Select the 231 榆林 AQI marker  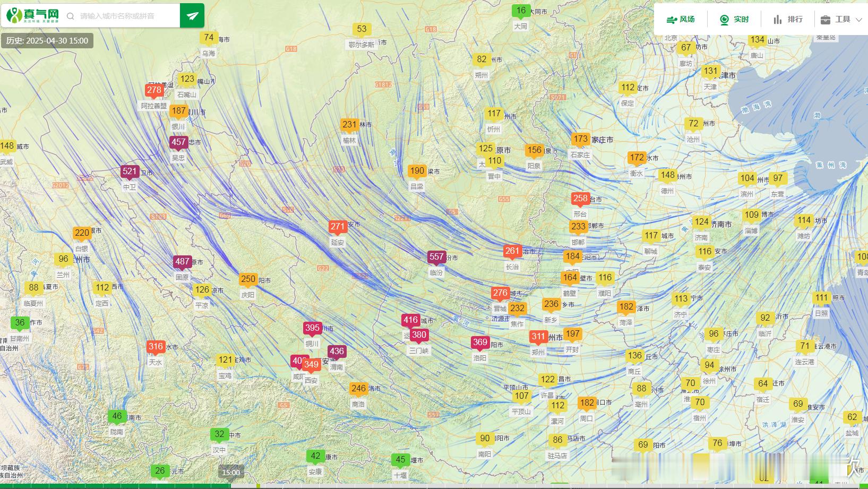tap(349, 125)
